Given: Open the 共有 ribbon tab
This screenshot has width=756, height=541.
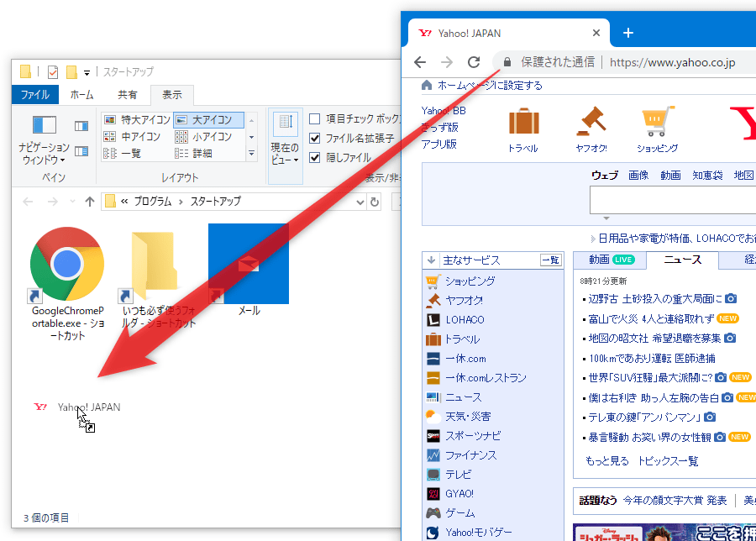Looking at the screenshot, I should tap(128, 94).
